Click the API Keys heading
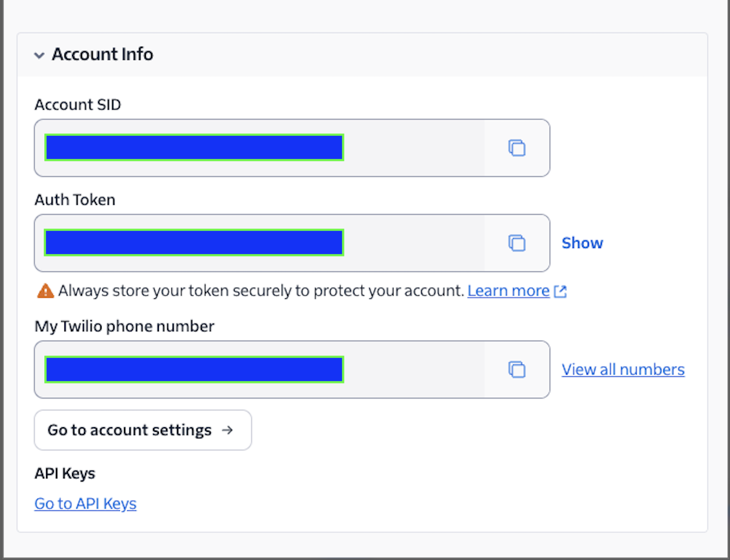 (65, 473)
